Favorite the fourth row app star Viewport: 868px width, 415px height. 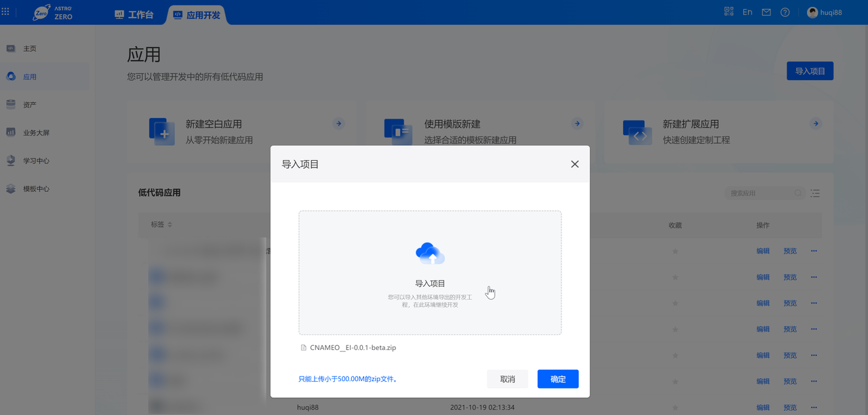tap(675, 330)
